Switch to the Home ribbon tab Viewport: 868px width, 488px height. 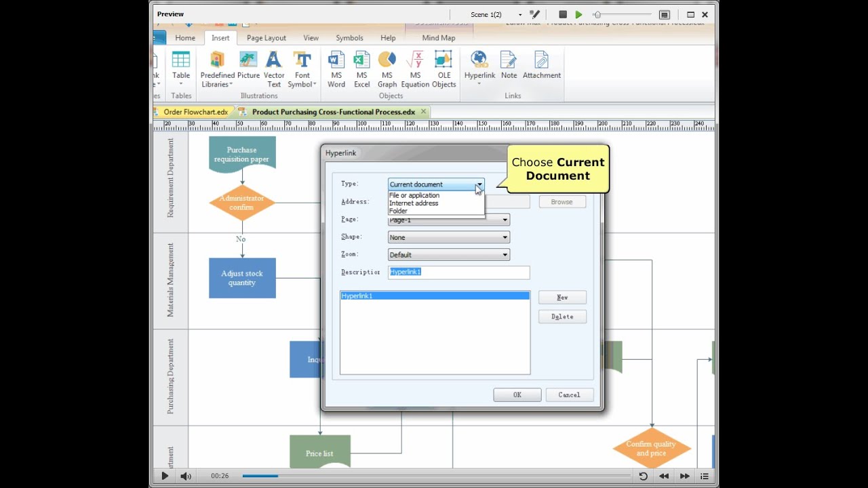click(x=185, y=38)
